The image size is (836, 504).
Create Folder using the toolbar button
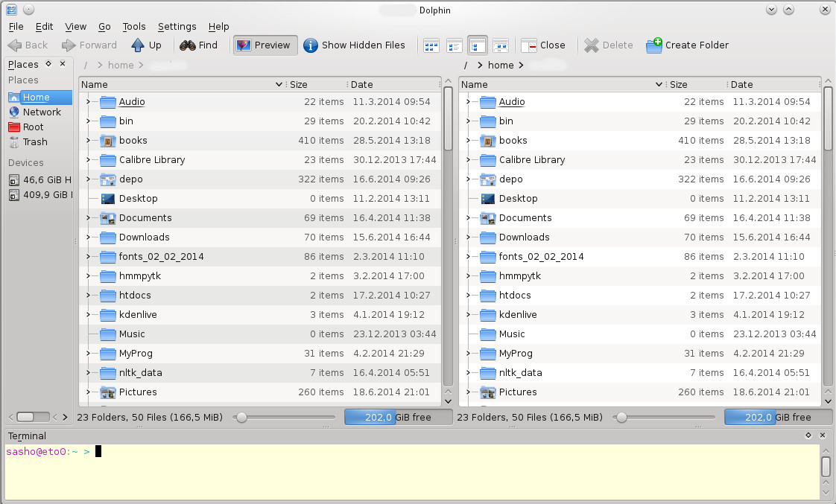tap(687, 45)
